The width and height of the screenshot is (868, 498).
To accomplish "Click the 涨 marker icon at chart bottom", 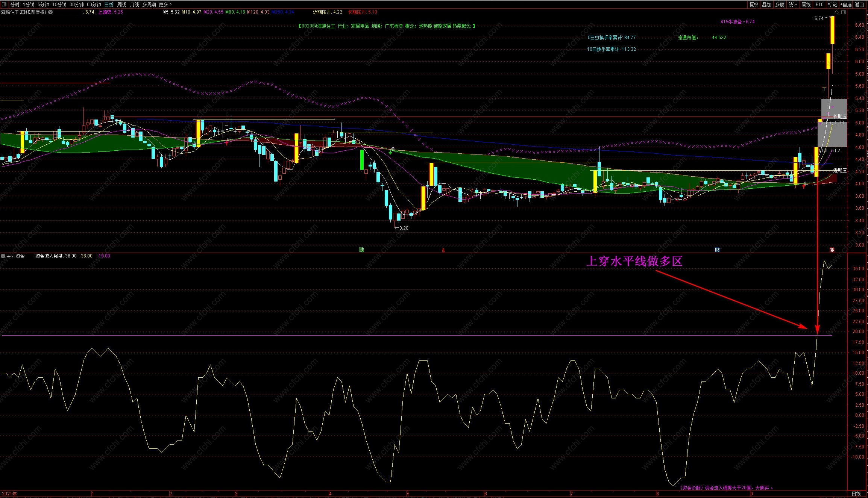I will click(x=832, y=250).
